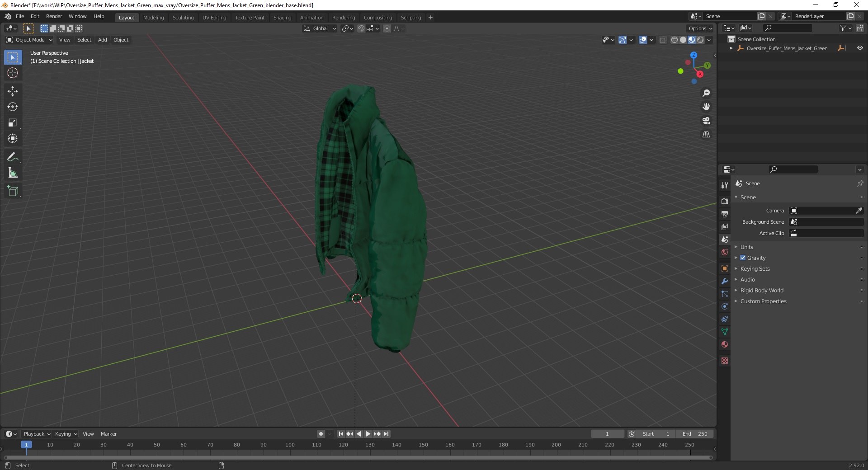This screenshot has width=868, height=470.
Task: Switch to wireframe viewport shading
Action: click(x=675, y=40)
